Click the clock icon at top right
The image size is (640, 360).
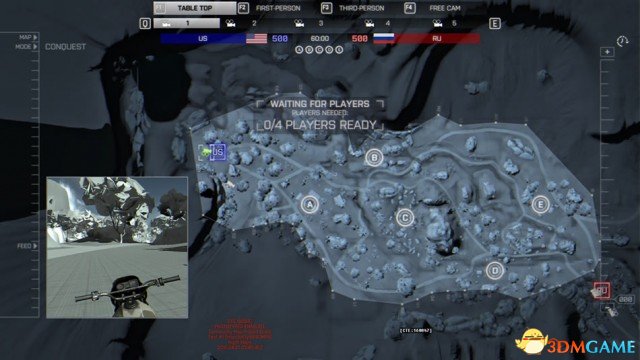622,41
